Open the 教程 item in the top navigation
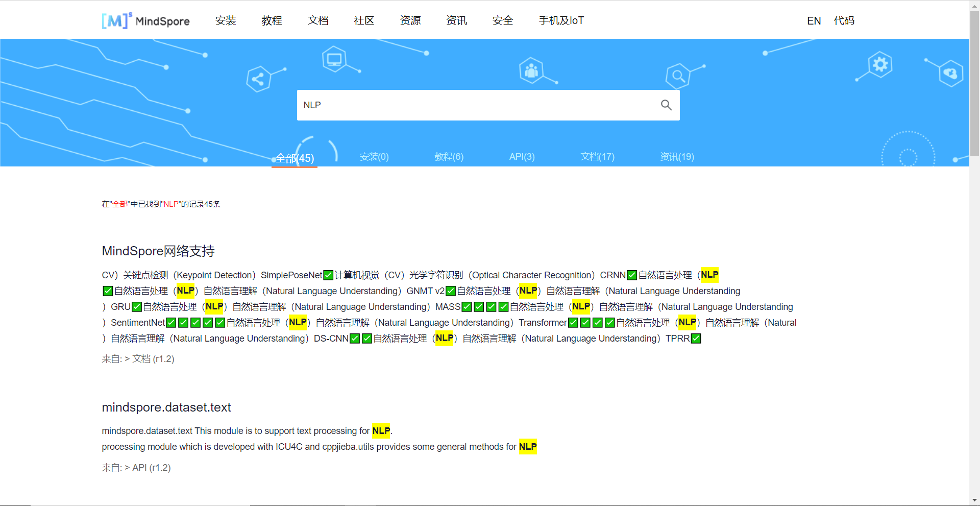The image size is (980, 506). 272,20
